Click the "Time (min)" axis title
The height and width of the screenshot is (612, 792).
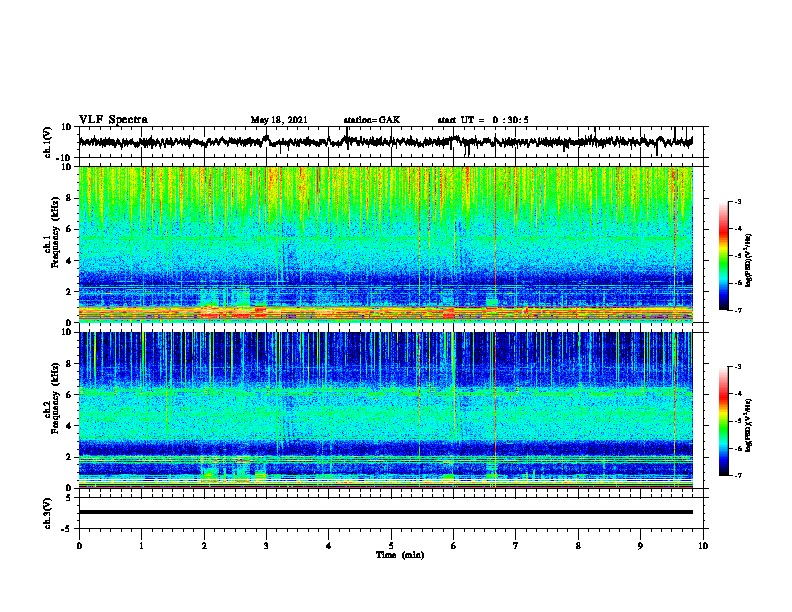pyautogui.click(x=400, y=555)
